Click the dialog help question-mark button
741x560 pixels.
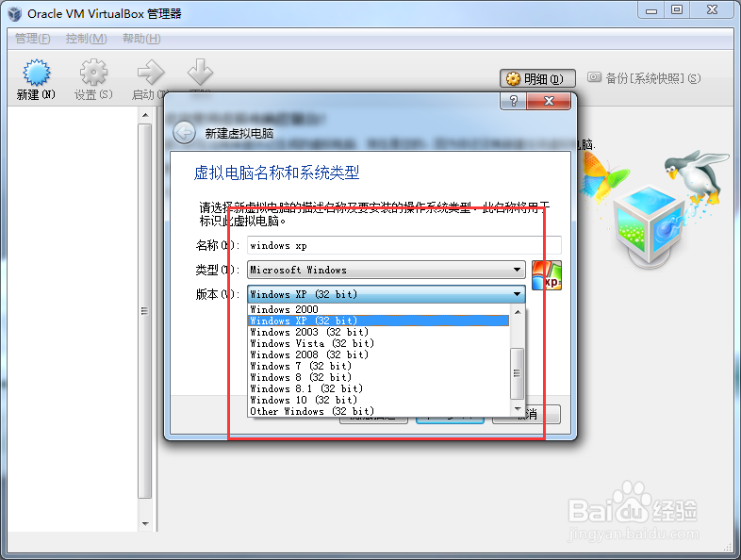pos(513,101)
